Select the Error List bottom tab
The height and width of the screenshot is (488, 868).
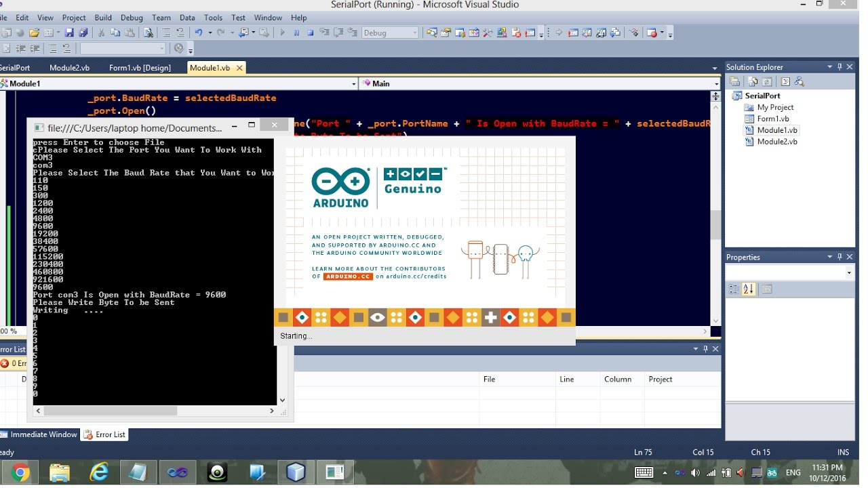click(104, 434)
